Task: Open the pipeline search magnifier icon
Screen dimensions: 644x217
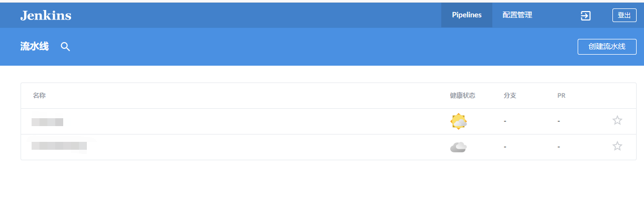Action: 65,47
